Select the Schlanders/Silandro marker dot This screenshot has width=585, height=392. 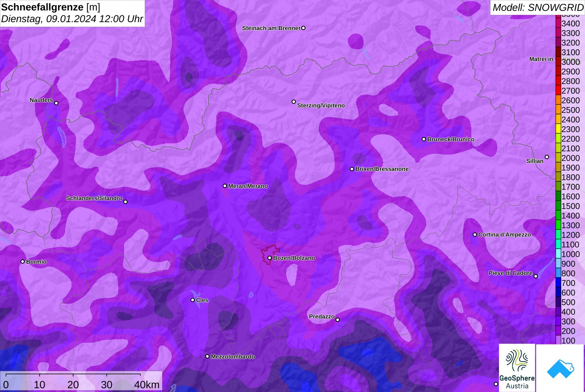pos(125,202)
